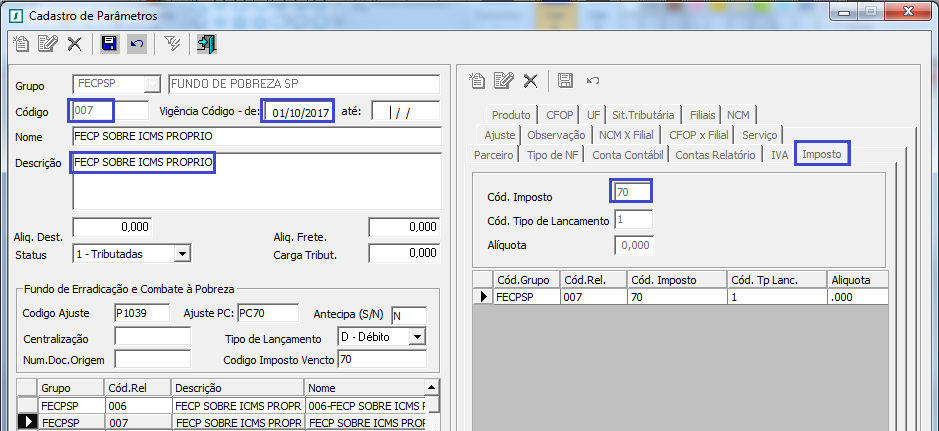Image resolution: width=939 pixels, height=431 pixels.
Task: Click the right panel undo arrow icon
Action: tap(593, 81)
